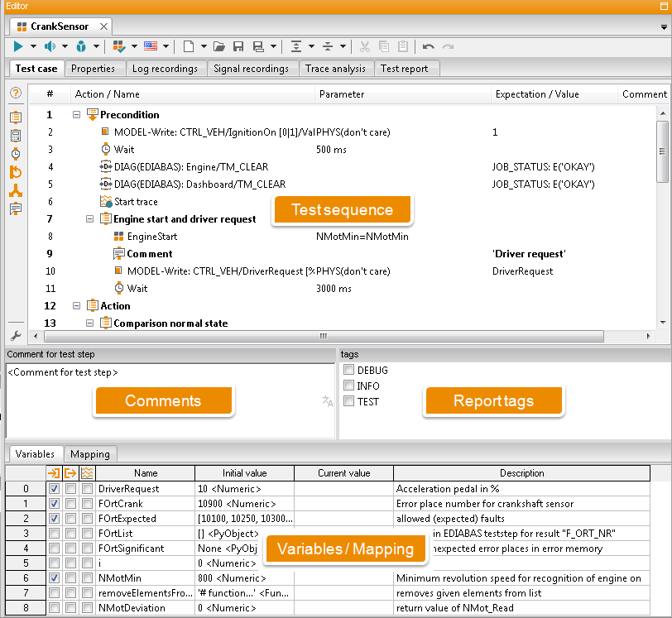Open the Signal recordings tab
The height and width of the screenshot is (618, 672).
coord(251,69)
